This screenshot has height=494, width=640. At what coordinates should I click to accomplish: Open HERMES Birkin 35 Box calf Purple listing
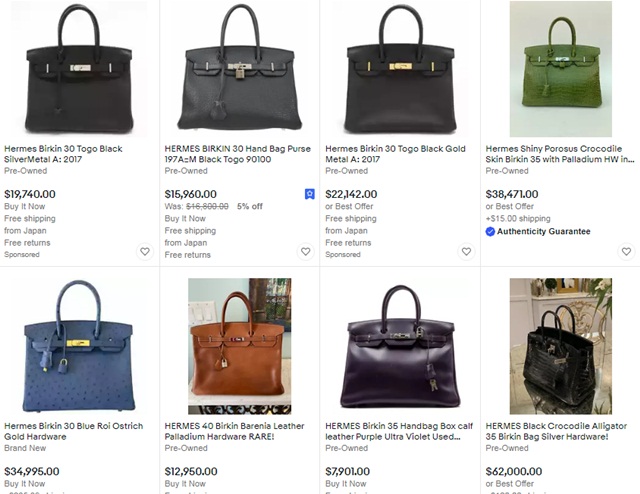coord(399,431)
